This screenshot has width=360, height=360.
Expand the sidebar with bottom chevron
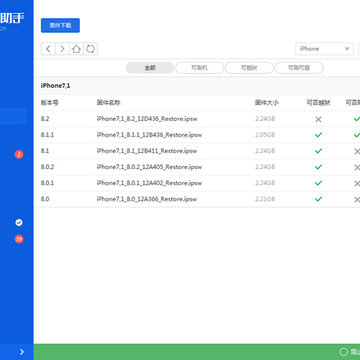[x=22, y=352]
